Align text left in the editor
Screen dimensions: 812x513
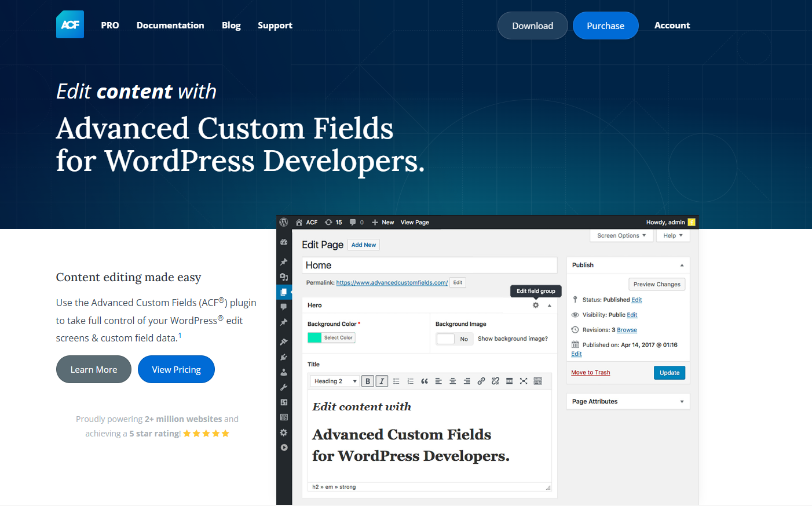tap(438, 381)
